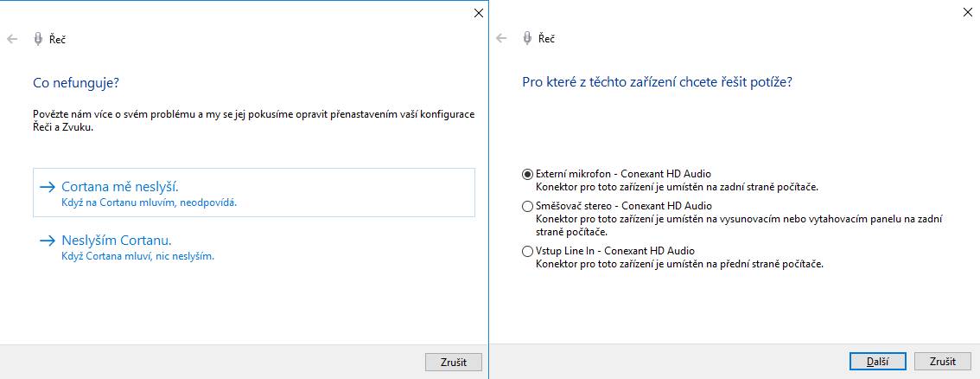The width and height of the screenshot is (980, 379).
Task: Select Vstup Line In radio button
Action: coord(527,252)
